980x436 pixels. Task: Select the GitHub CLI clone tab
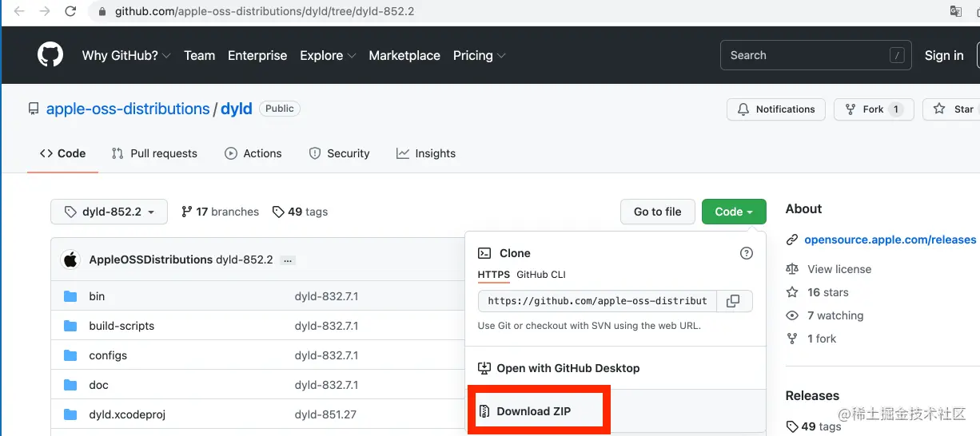tap(541, 275)
